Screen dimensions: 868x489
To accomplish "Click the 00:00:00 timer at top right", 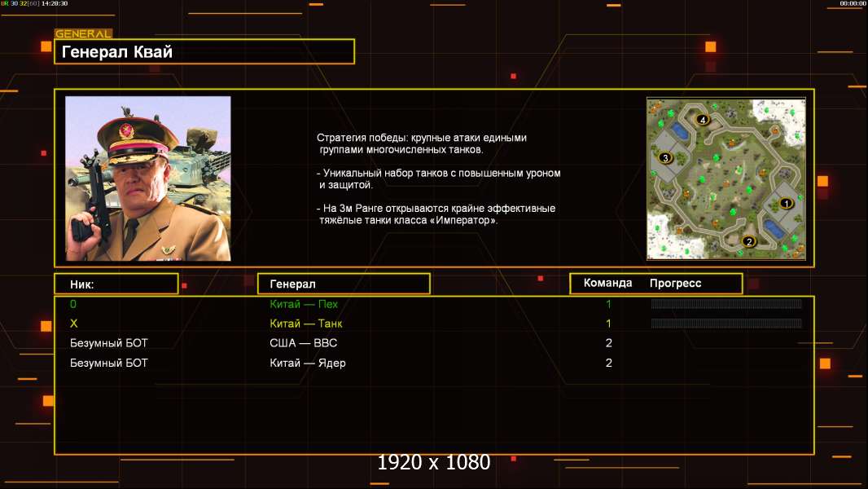I will click(853, 3).
